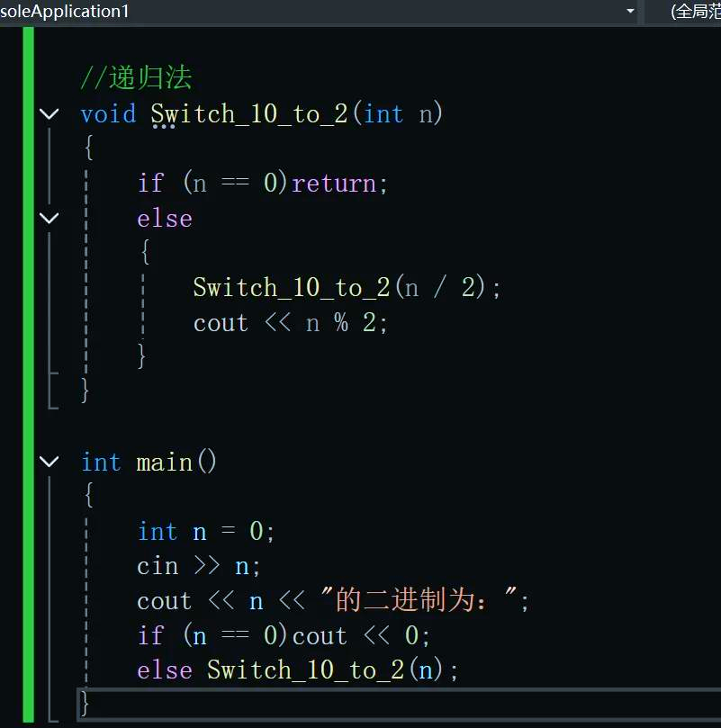Click Switch_10_to_2 in the function definition
Image resolution: width=721 pixels, height=728 pixels.
[249, 114]
